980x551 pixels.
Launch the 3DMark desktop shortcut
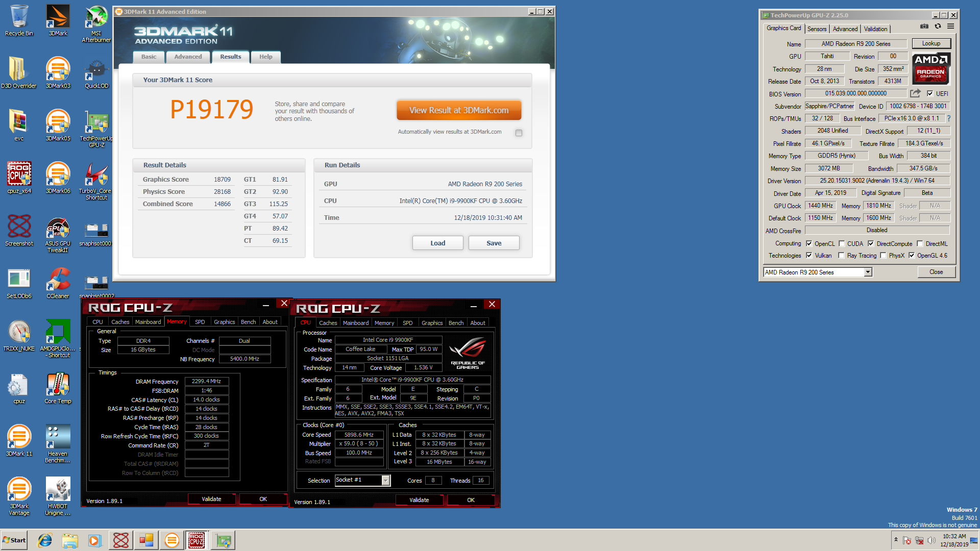(58, 20)
